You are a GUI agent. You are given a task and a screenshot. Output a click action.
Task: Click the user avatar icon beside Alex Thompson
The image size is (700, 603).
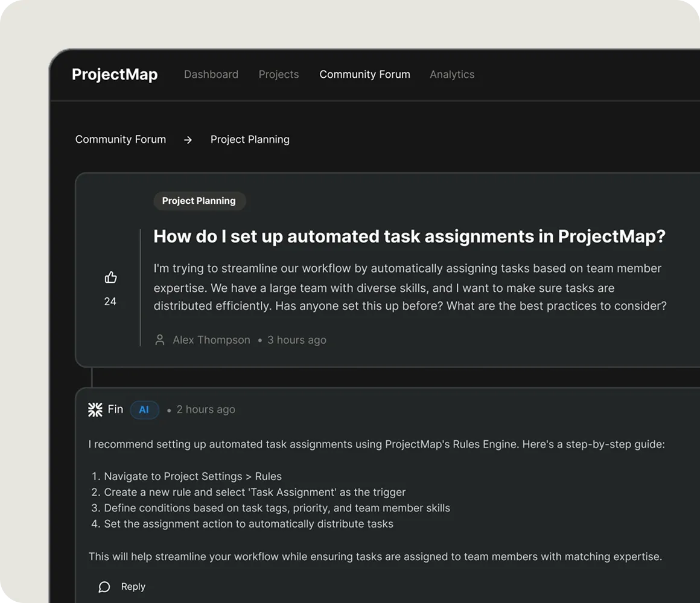point(160,340)
